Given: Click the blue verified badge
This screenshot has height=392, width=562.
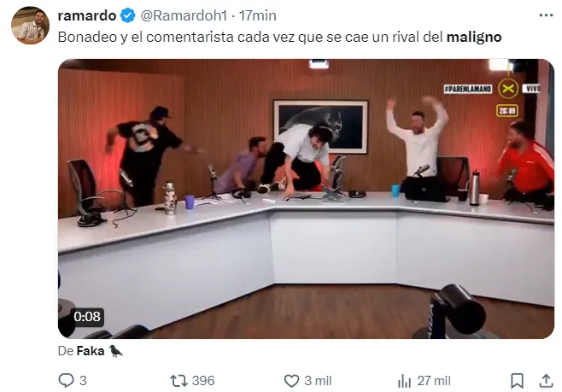Looking at the screenshot, I should pyautogui.click(x=127, y=15).
